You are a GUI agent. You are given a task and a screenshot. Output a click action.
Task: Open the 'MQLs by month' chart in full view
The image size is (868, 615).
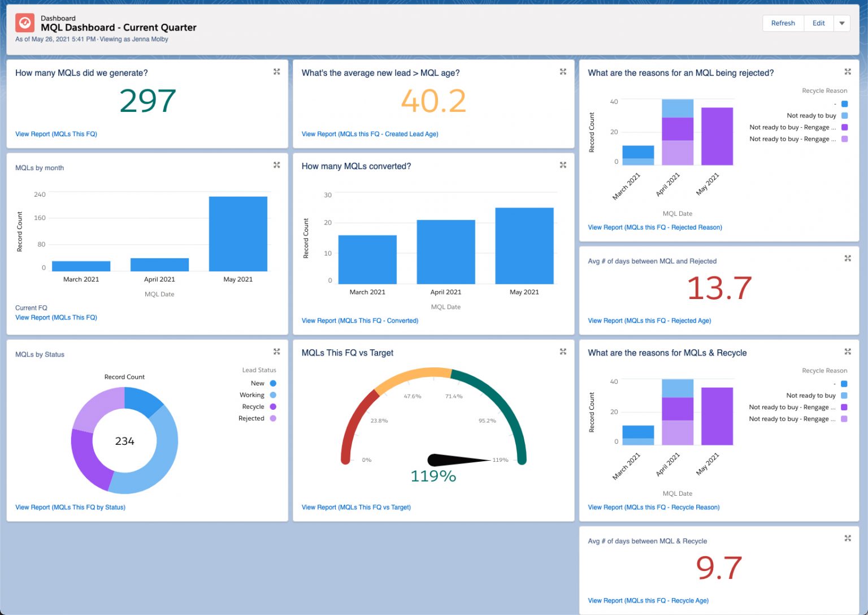coord(276,164)
